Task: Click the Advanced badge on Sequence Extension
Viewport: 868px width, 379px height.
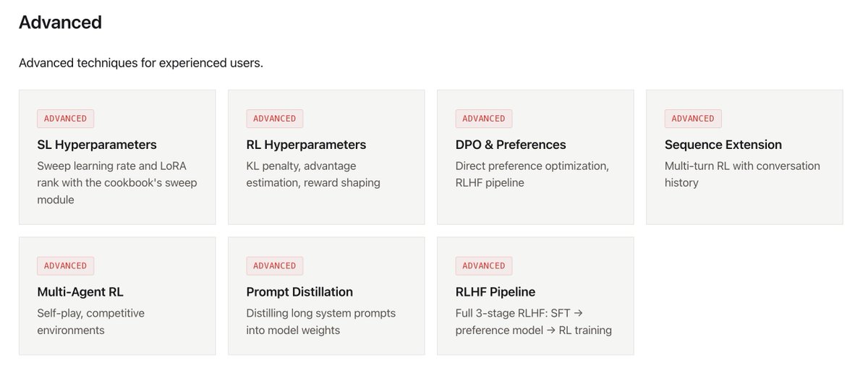Action: click(x=692, y=119)
